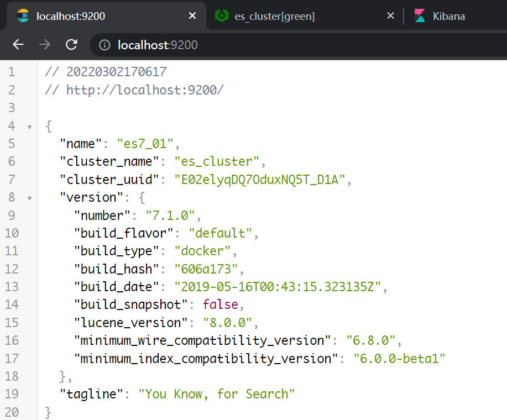Select the name value "es7_01"
This screenshot has width=507, height=420.
point(145,144)
